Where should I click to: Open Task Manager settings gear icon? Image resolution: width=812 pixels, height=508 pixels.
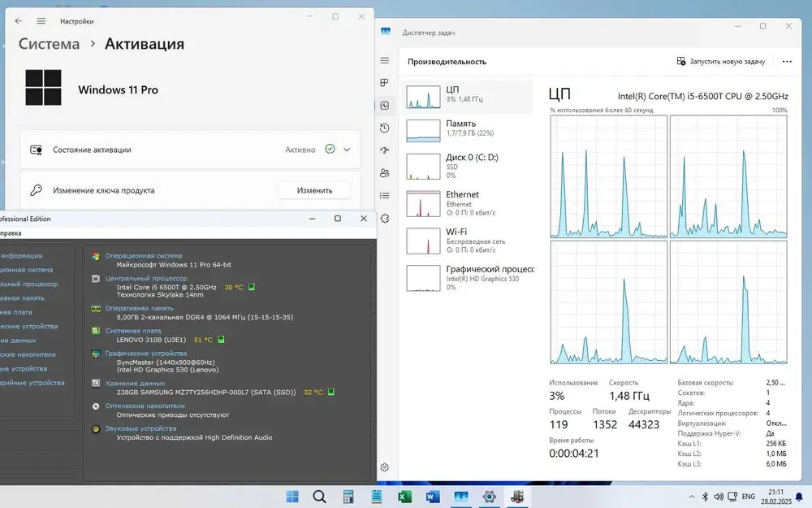(x=384, y=467)
